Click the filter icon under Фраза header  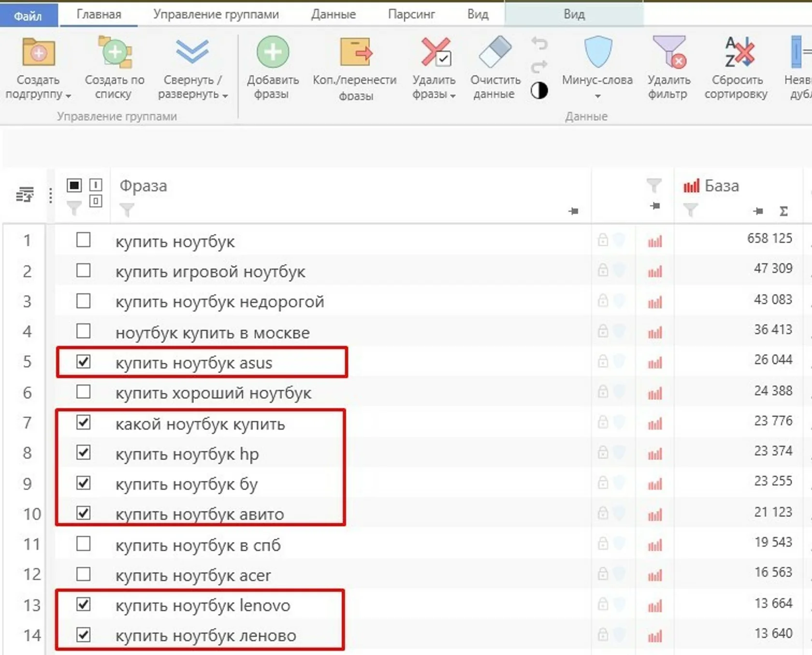point(127,210)
